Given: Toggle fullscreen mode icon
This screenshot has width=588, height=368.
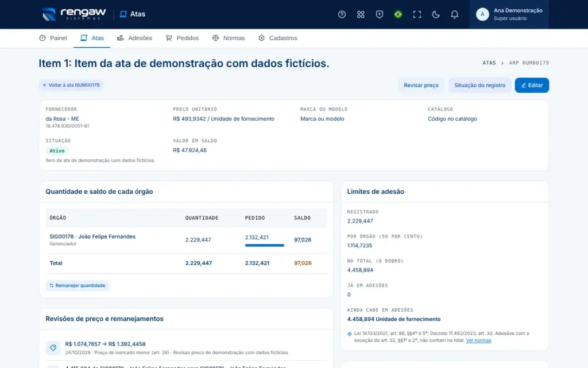Looking at the screenshot, I should click(x=417, y=14).
